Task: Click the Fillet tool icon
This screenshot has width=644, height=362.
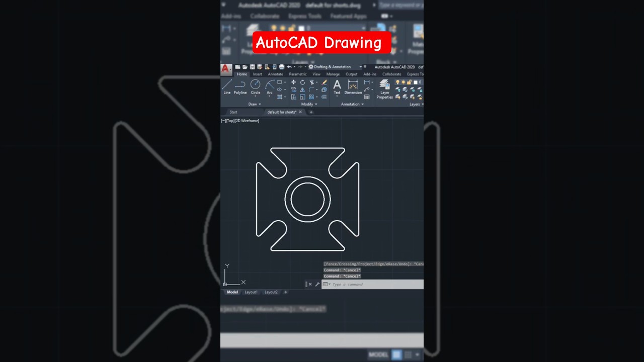Action: pyautogui.click(x=311, y=89)
